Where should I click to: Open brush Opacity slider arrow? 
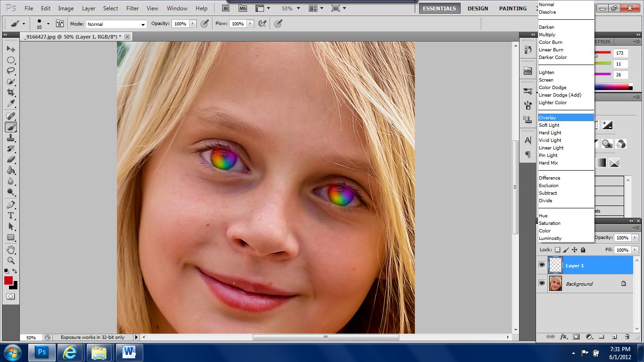click(x=192, y=24)
